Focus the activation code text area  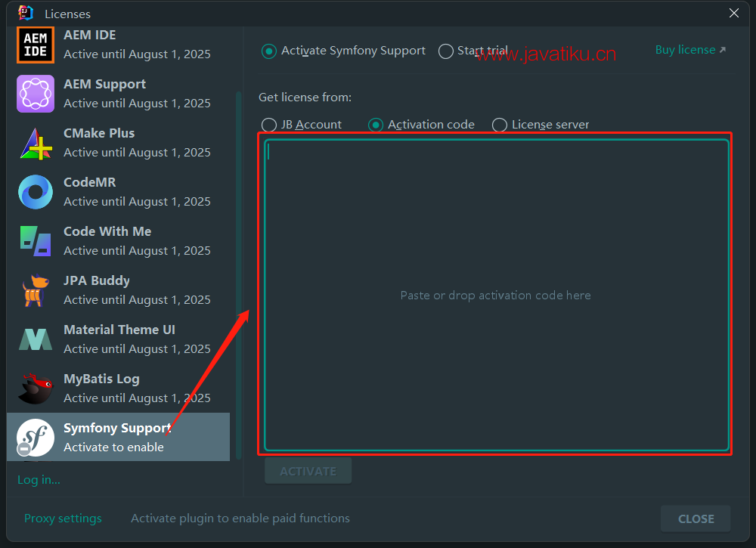pyautogui.click(x=496, y=295)
